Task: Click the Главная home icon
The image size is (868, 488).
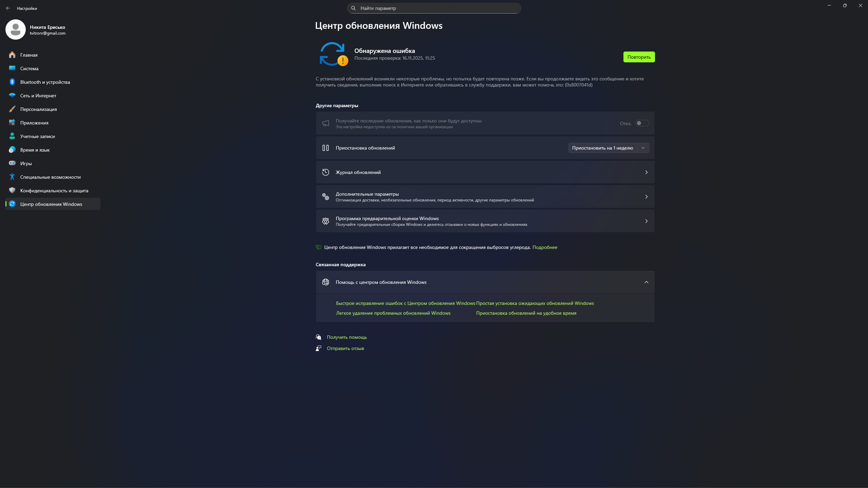Action: click(12, 55)
